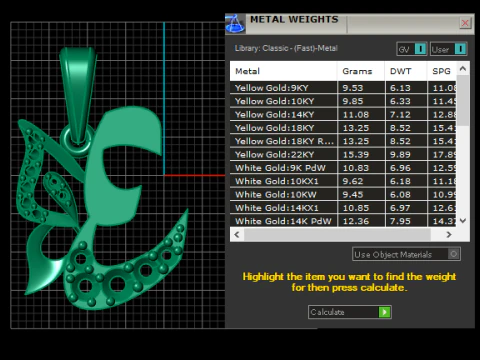Click the 10.83 grams value
The height and width of the screenshot is (360, 480).
pos(356,168)
